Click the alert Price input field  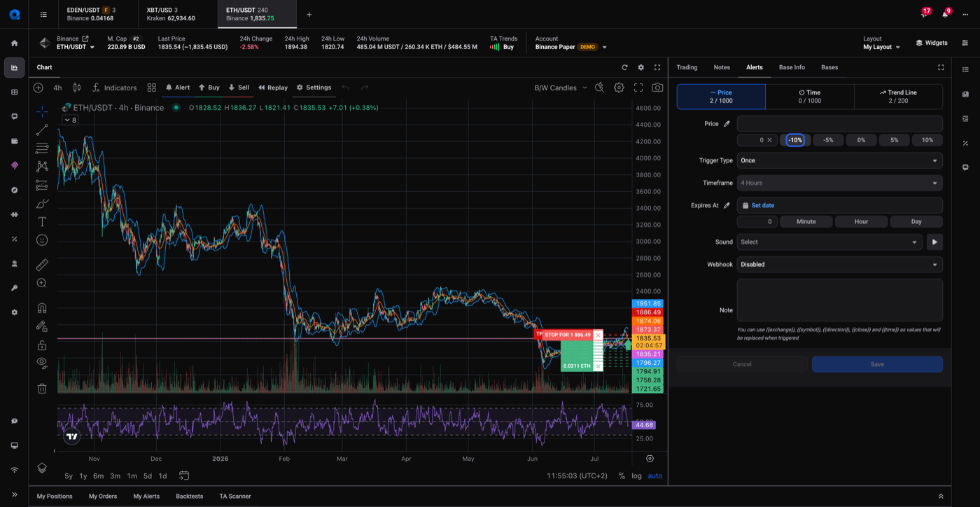(839, 124)
